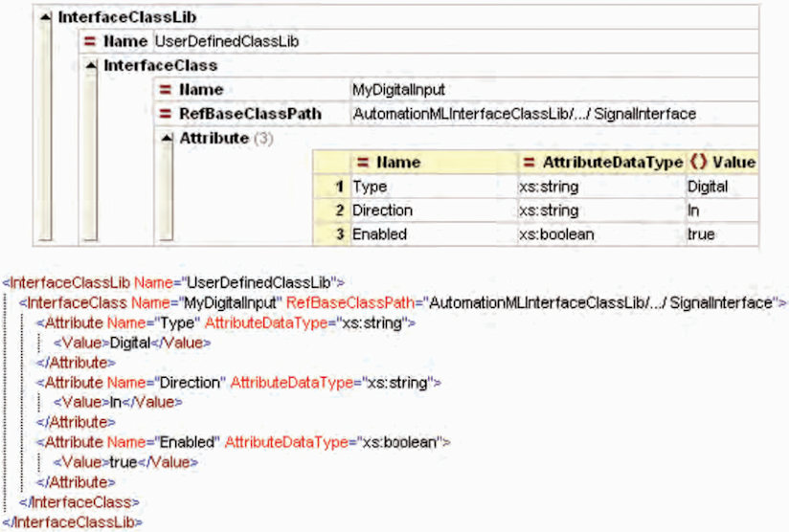Collapse the Attribute (3) node
Screen dimensions: 789x532
click(x=167, y=138)
